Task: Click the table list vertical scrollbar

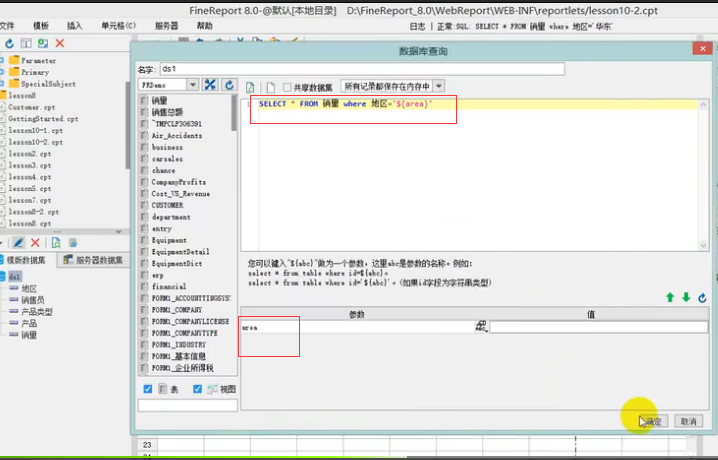Action: click(234, 112)
